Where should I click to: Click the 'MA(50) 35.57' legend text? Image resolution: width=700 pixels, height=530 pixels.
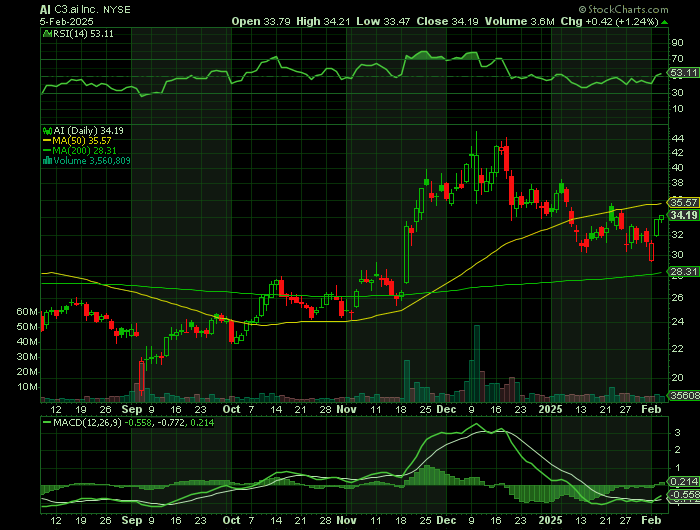point(82,141)
